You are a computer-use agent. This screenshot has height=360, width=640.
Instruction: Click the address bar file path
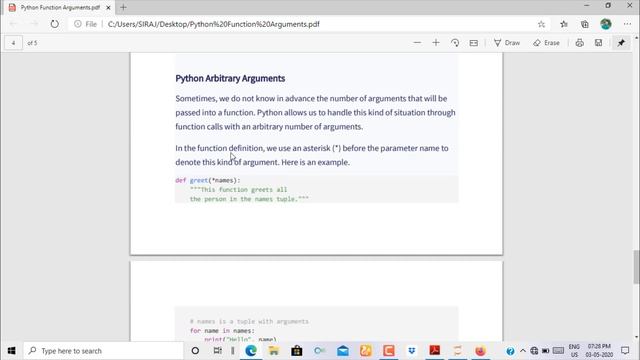(x=213, y=24)
